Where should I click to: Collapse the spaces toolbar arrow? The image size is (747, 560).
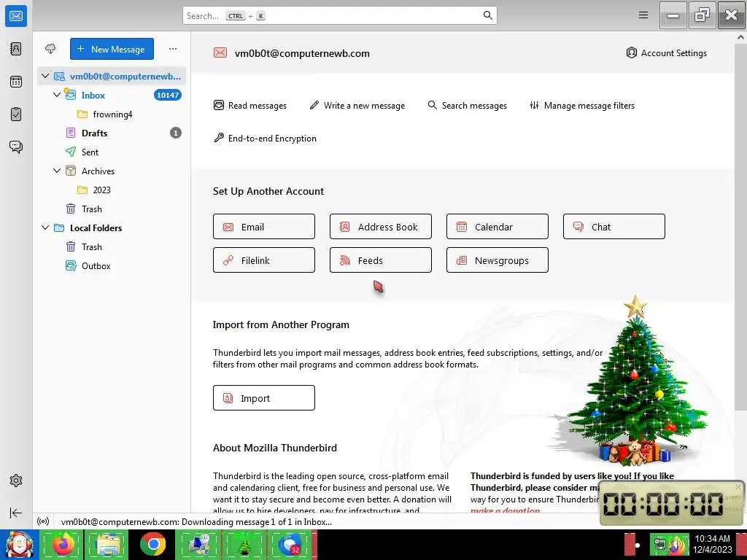coord(16,513)
